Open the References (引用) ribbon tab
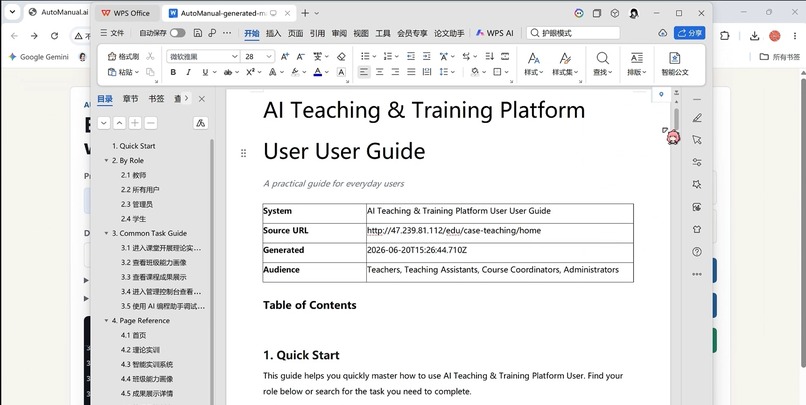The image size is (806, 405). [x=317, y=33]
